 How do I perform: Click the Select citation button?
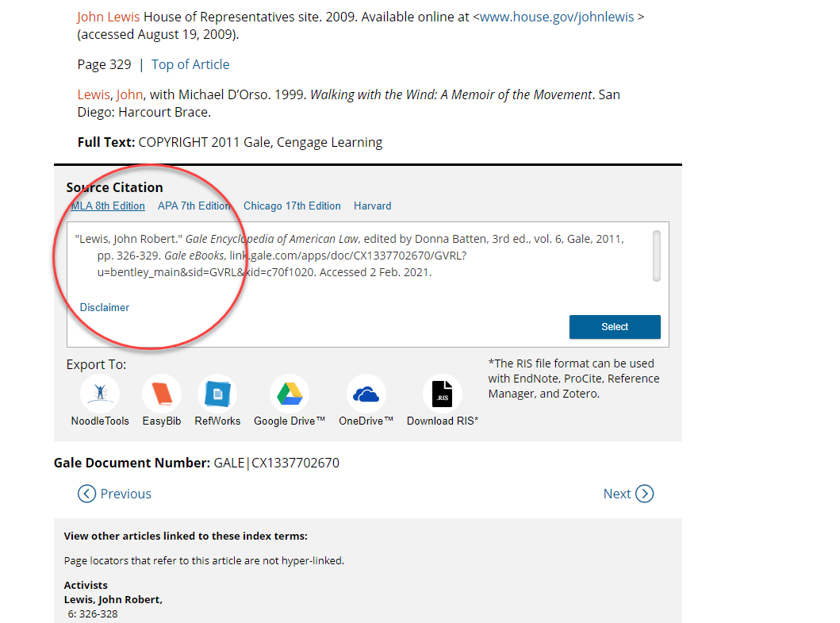point(615,326)
